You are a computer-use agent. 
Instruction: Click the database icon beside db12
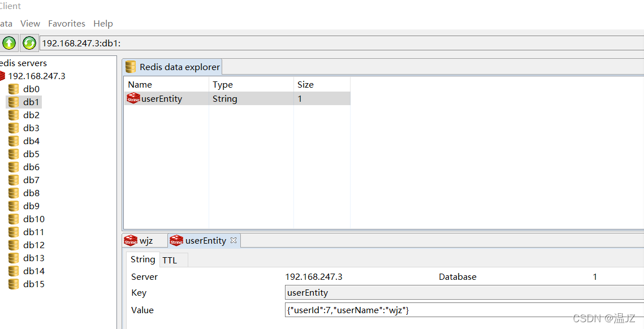[x=14, y=245]
